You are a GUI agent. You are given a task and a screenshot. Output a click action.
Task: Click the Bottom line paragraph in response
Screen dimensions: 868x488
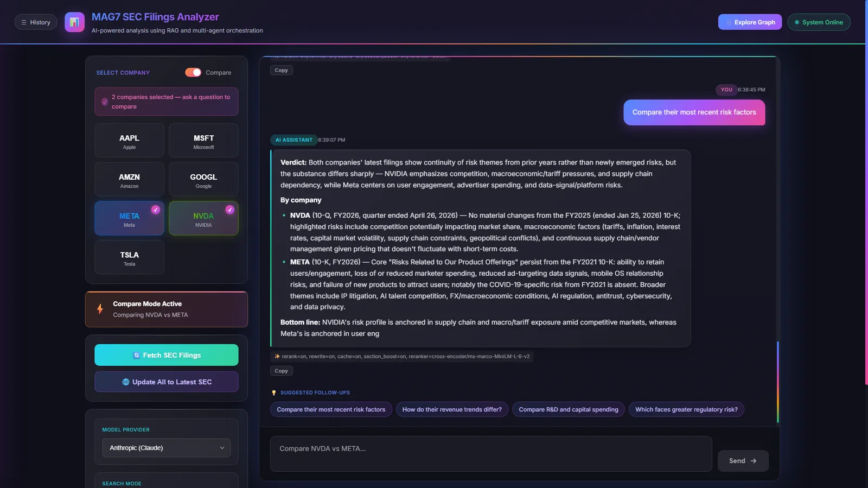tap(478, 328)
